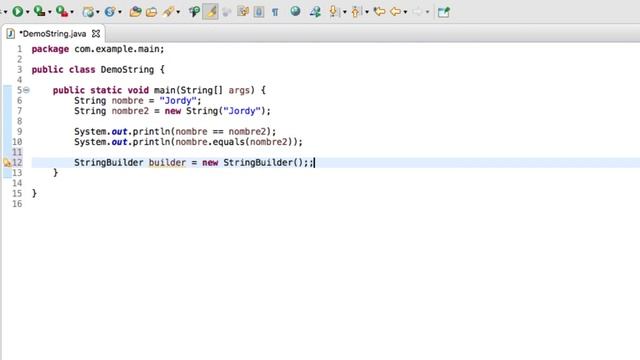The width and height of the screenshot is (640, 360).
Task: Open the Run button's dropdown arrow
Action: [28, 12]
